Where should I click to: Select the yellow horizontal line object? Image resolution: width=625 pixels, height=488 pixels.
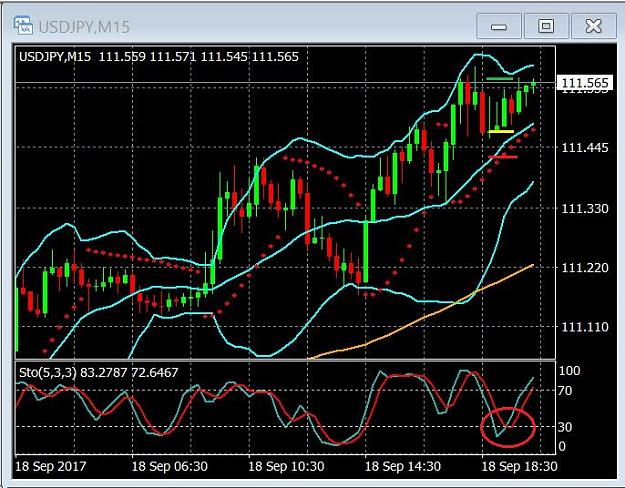click(x=501, y=131)
